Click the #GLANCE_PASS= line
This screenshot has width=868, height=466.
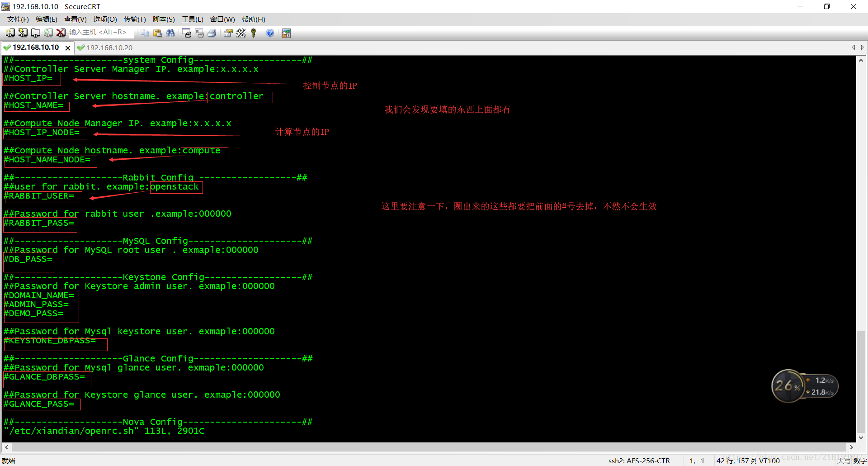[39, 404]
